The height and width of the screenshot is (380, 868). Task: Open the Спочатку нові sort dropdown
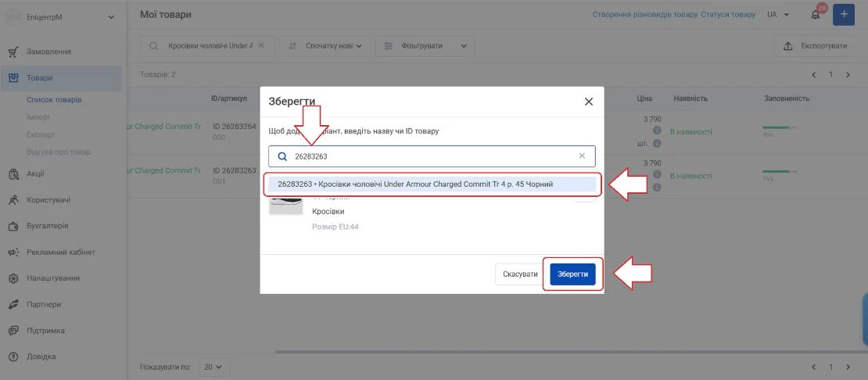[x=325, y=46]
